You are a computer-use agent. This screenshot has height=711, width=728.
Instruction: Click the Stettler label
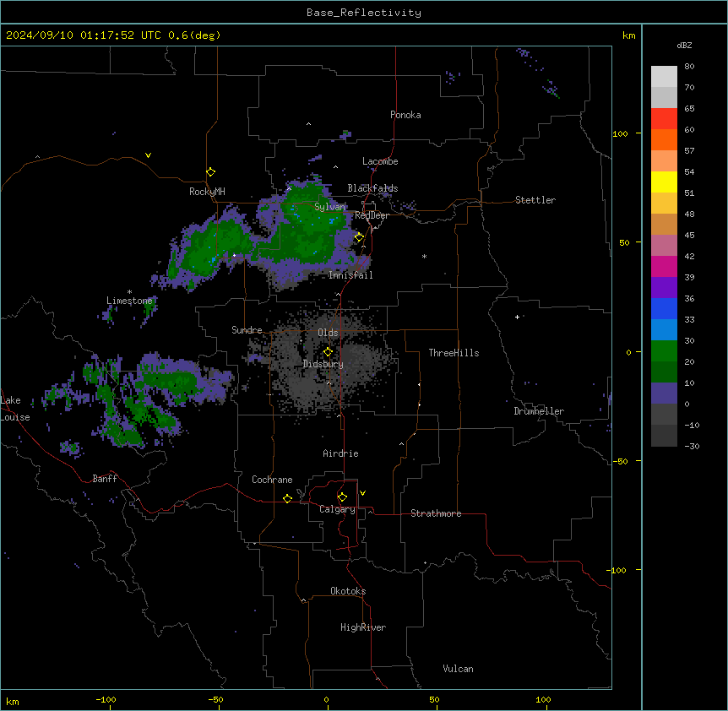click(x=535, y=200)
